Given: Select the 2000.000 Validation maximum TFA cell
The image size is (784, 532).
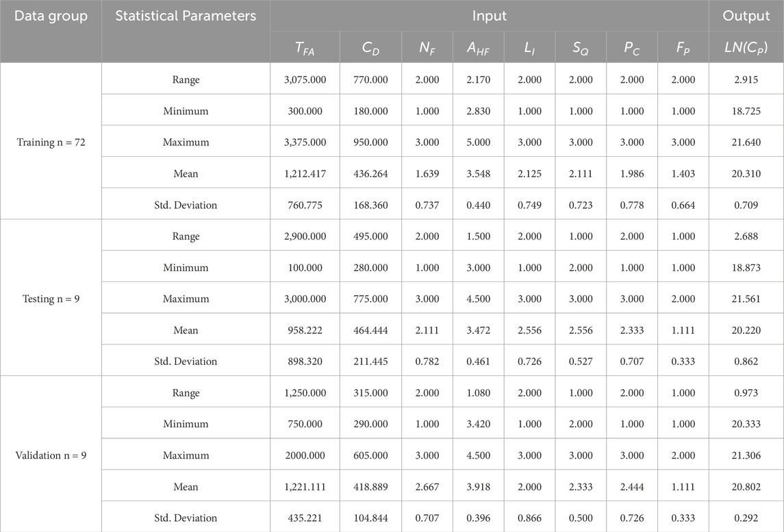Looking at the screenshot, I should tap(305, 455).
